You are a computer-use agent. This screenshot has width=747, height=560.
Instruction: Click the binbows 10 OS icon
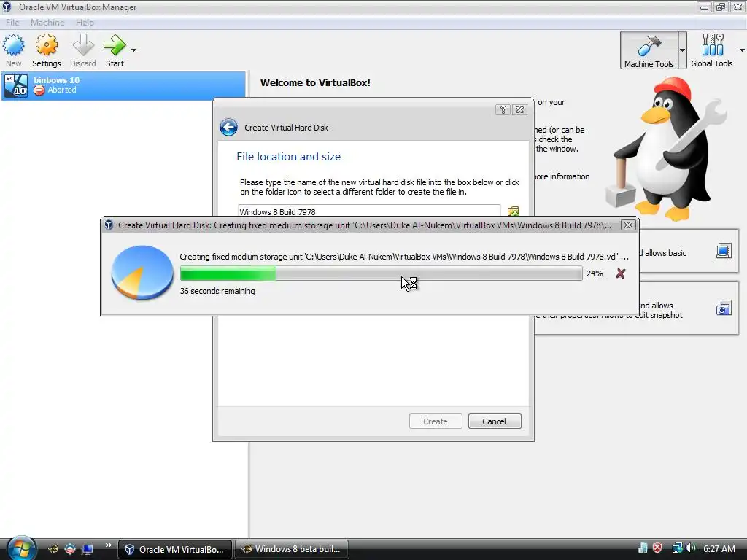(x=16, y=86)
